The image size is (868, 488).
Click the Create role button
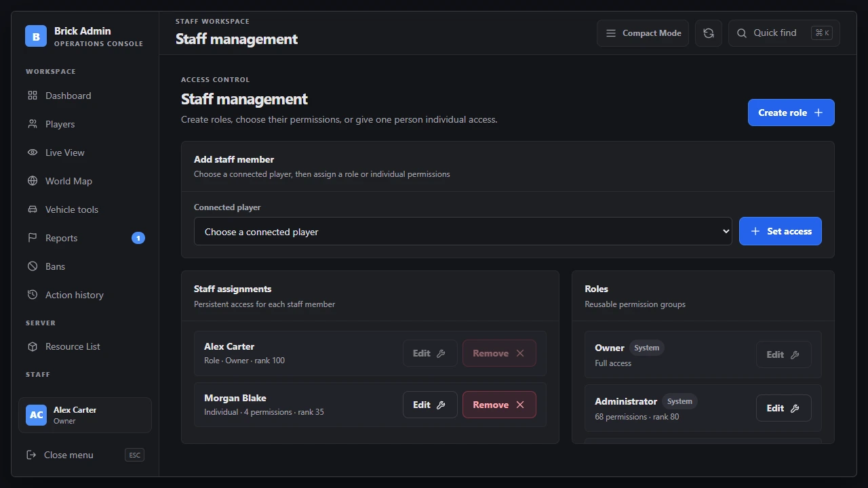tap(791, 113)
